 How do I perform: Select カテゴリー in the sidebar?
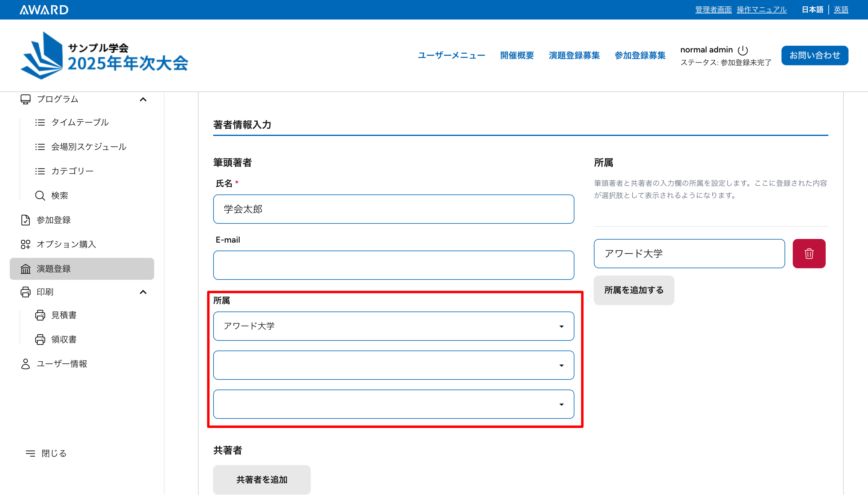pos(72,171)
